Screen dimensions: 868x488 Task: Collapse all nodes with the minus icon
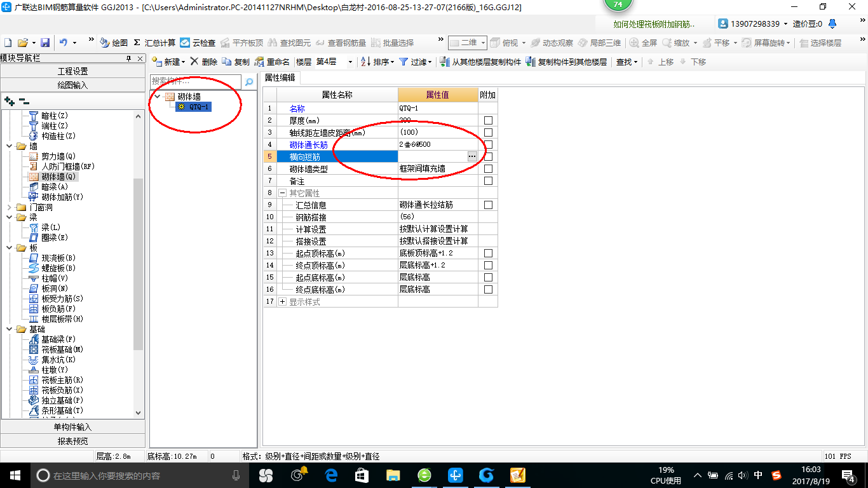(x=24, y=100)
